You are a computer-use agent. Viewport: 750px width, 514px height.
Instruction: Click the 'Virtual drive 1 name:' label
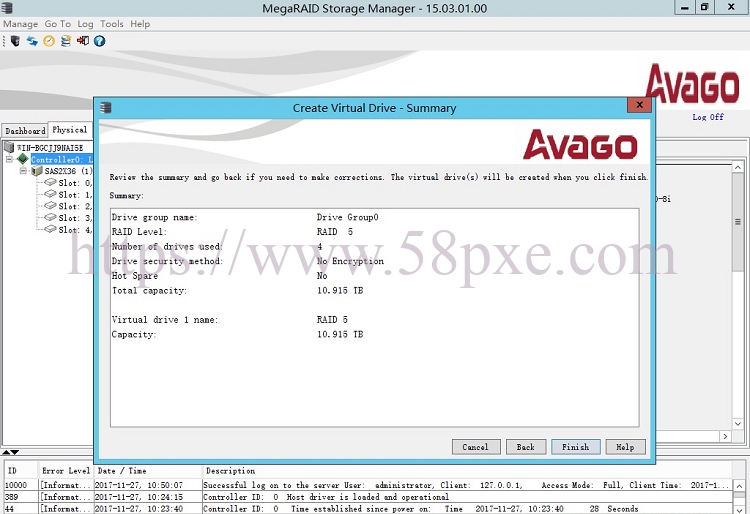[x=165, y=319]
